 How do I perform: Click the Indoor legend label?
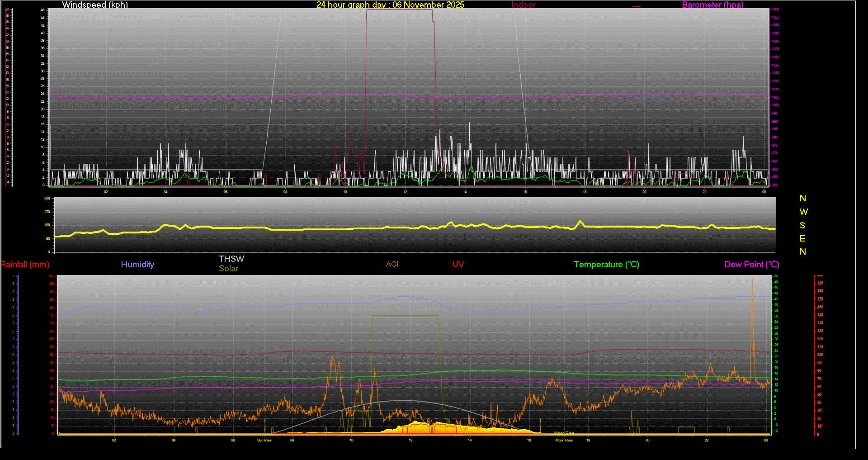523,5
